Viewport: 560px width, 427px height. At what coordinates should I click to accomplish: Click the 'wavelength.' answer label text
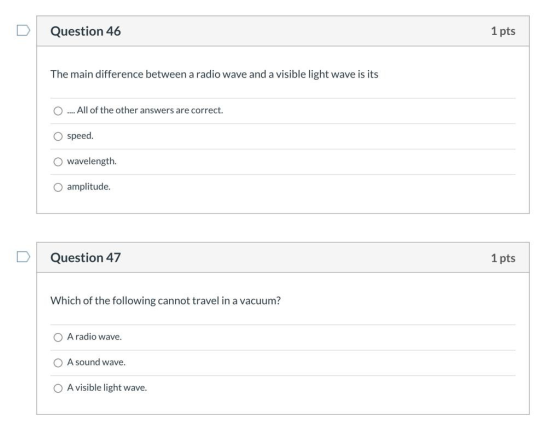pyautogui.click(x=92, y=161)
